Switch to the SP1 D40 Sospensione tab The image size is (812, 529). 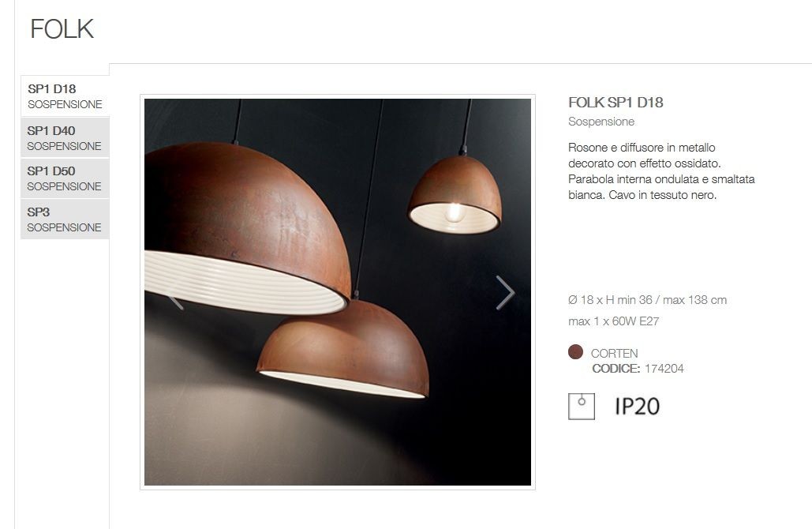click(x=65, y=138)
